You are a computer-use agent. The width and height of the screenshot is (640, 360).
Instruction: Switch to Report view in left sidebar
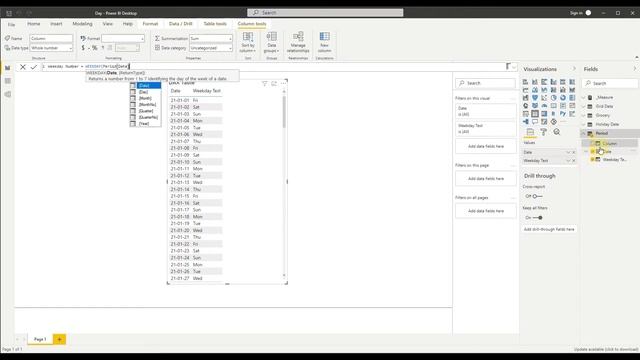(7, 68)
